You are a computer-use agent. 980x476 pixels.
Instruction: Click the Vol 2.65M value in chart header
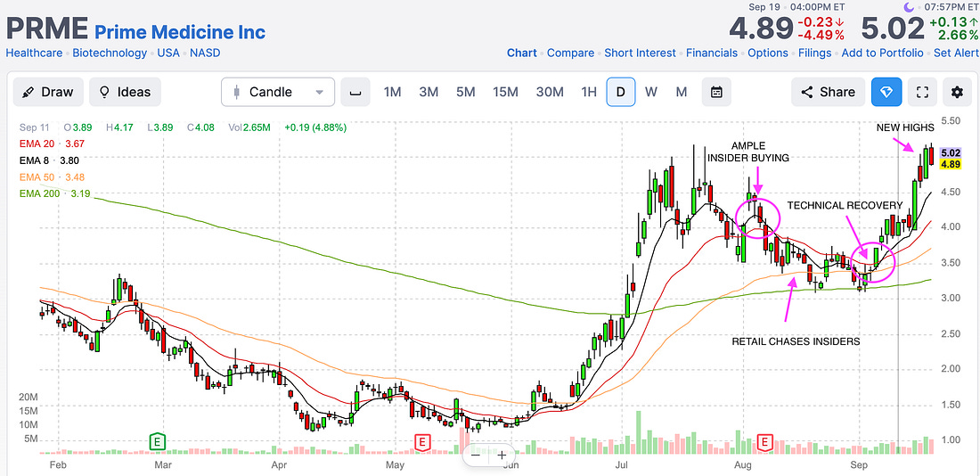pyautogui.click(x=249, y=127)
